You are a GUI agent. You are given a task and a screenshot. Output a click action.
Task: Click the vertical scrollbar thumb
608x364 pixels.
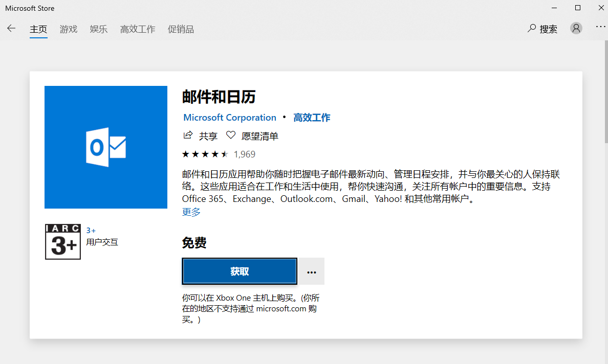[x=606, y=92]
